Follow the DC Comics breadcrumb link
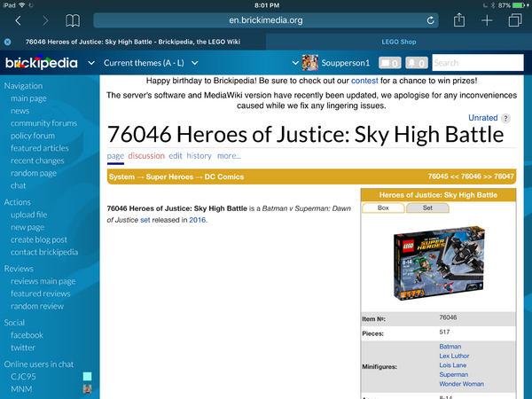532x399 pixels. 224,176
